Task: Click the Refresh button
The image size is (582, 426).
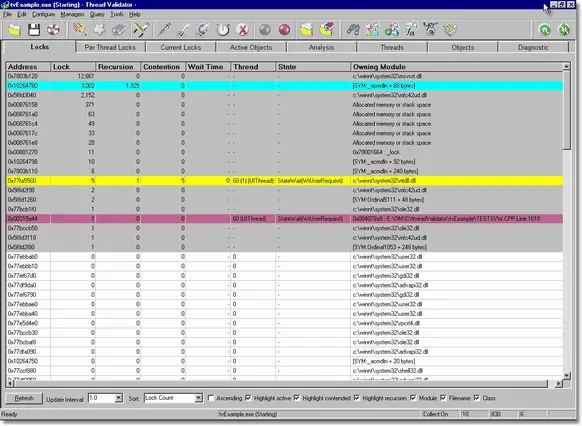Action: (x=24, y=399)
